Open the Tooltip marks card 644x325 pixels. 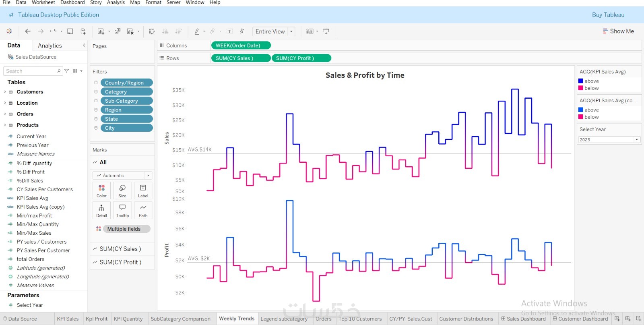(122, 211)
